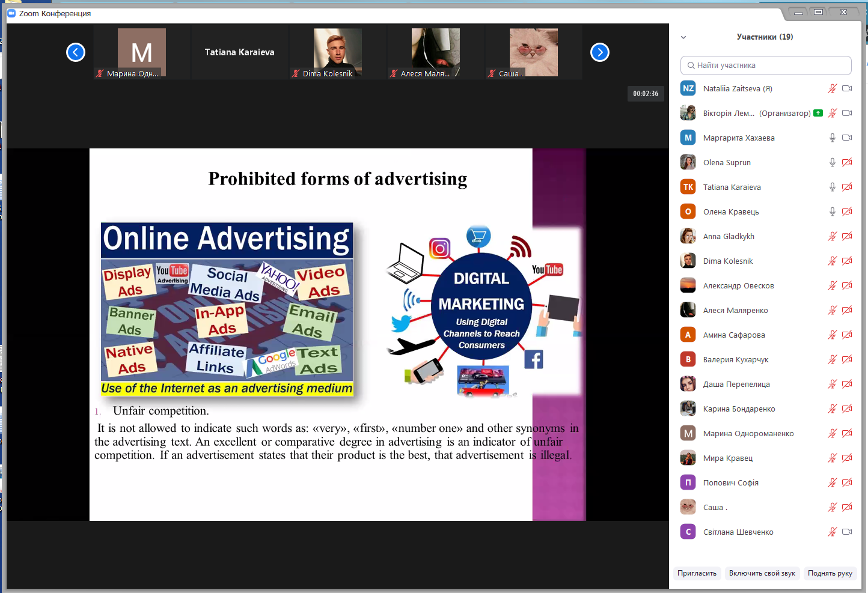Click the Zoom logo in the title bar
The height and width of the screenshot is (593, 868).
coord(11,13)
